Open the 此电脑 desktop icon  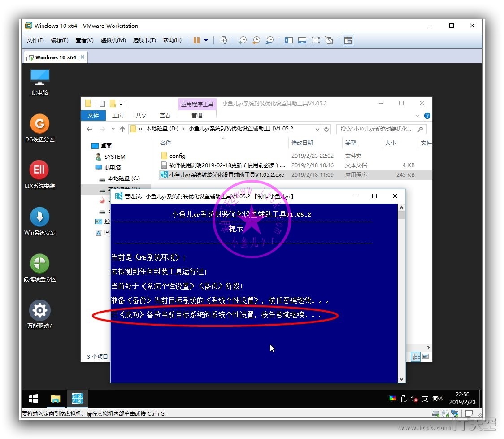coord(39,82)
